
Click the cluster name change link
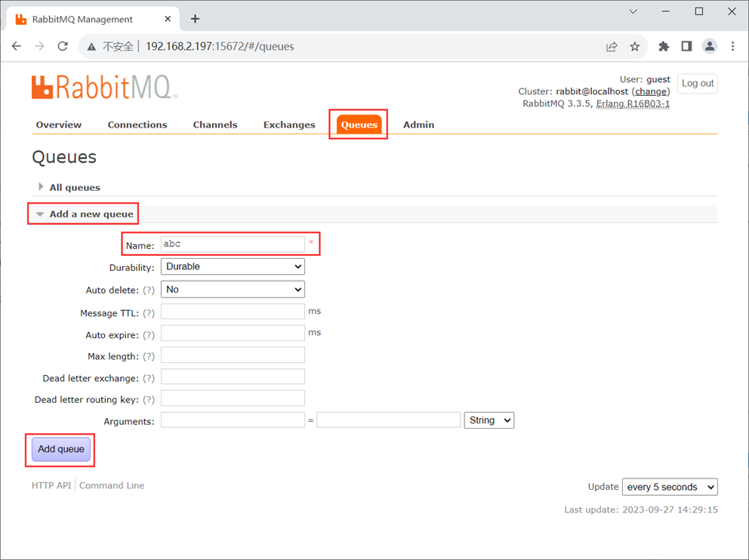tap(651, 91)
